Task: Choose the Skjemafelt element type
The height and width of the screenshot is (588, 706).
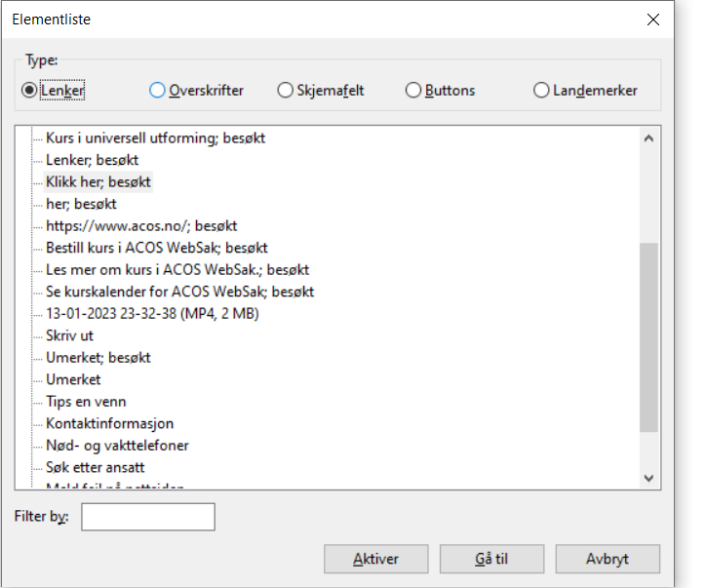Action: pyautogui.click(x=285, y=90)
